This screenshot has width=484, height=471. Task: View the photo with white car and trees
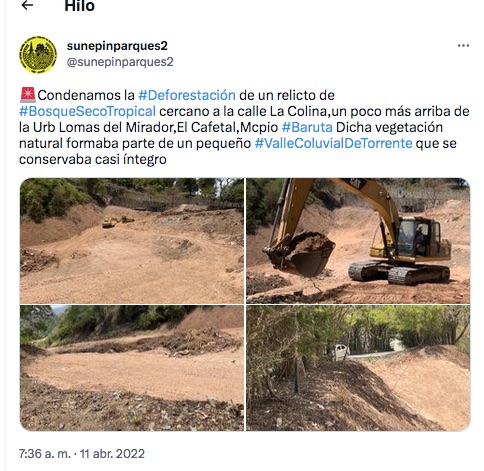tap(358, 368)
